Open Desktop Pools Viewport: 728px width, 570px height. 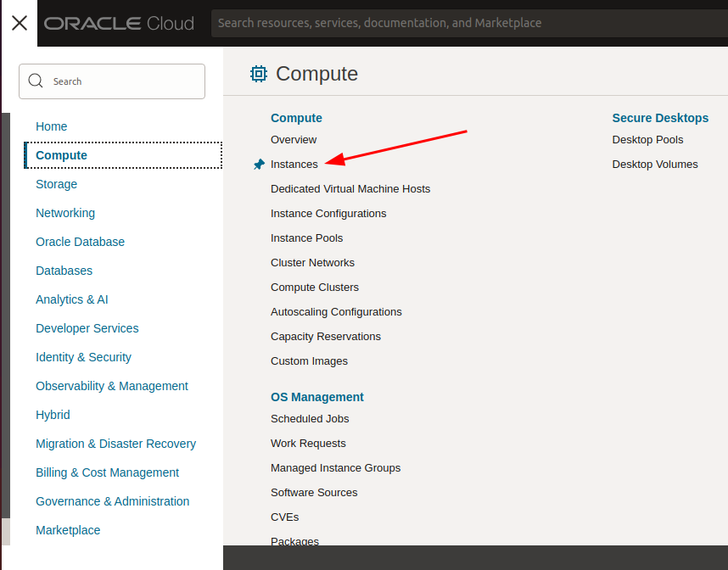[x=647, y=140]
